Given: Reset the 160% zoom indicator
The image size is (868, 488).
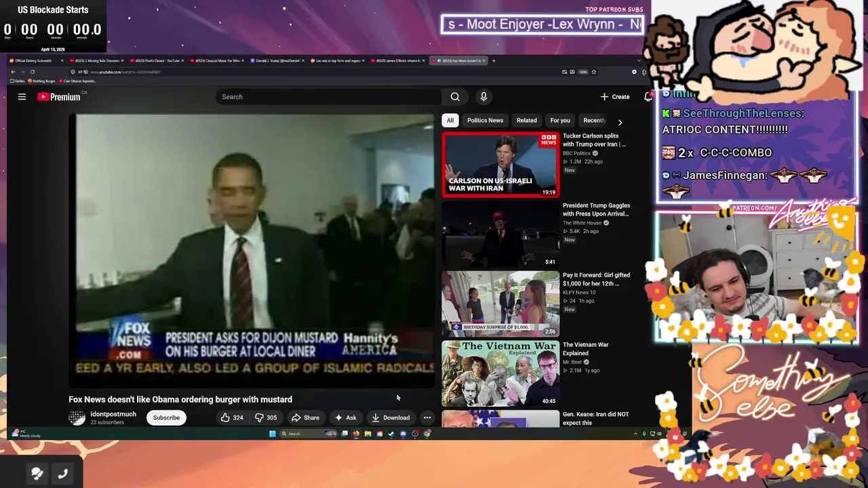Looking at the screenshot, I should point(583,72).
